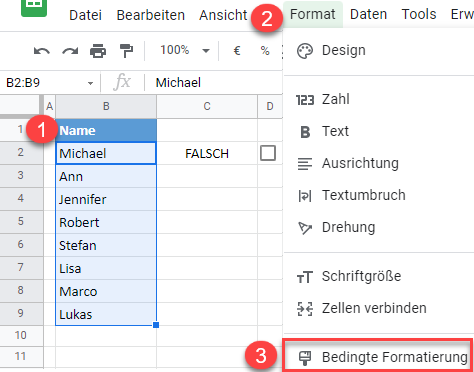Click cell containing Robert
Image resolution: width=474 pixels, height=372 pixels.
[106, 222]
